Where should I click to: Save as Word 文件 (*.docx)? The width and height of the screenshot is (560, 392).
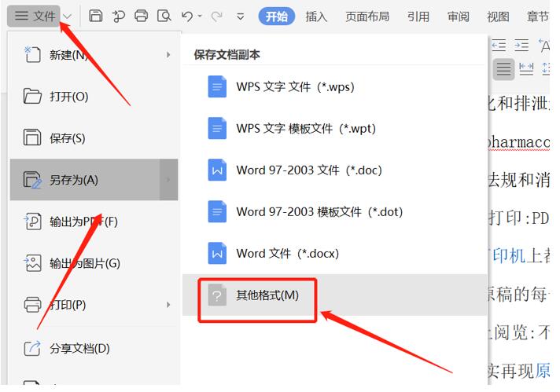334,254
